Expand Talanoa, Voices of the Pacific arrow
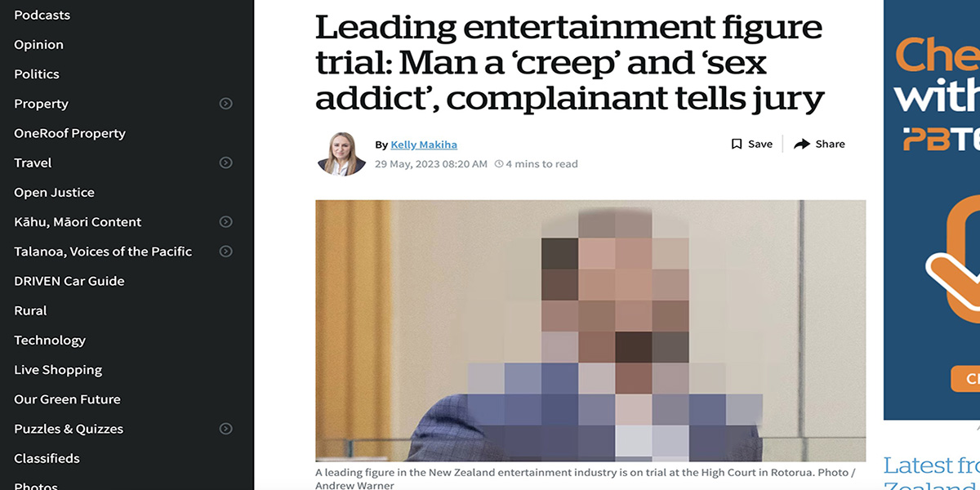The height and width of the screenshot is (490, 980). click(x=226, y=252)
